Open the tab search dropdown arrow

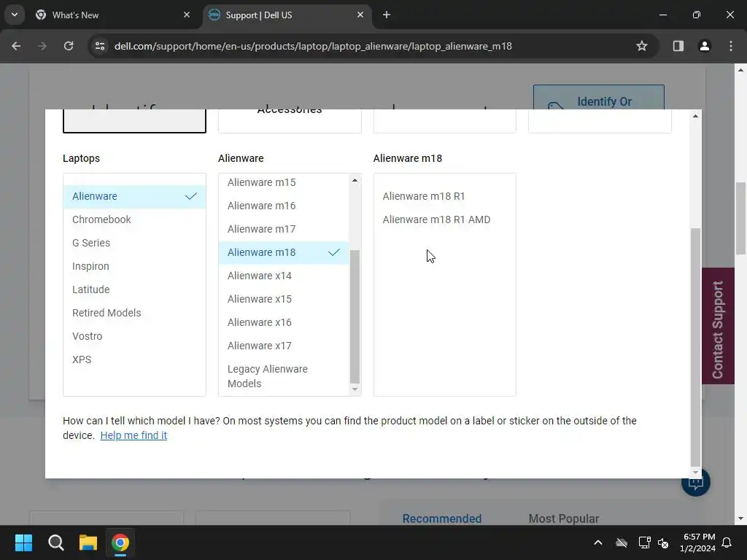tap(15, 15)
